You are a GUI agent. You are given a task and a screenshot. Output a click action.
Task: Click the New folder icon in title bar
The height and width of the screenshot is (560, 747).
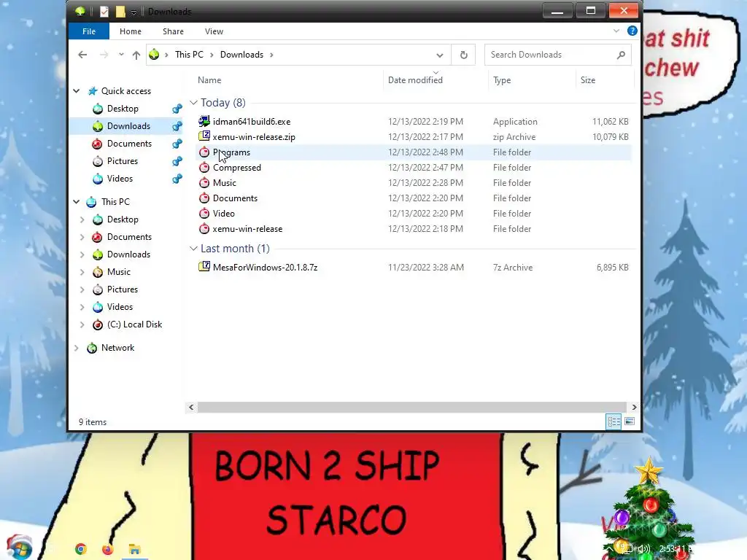(x=120, y=12)
